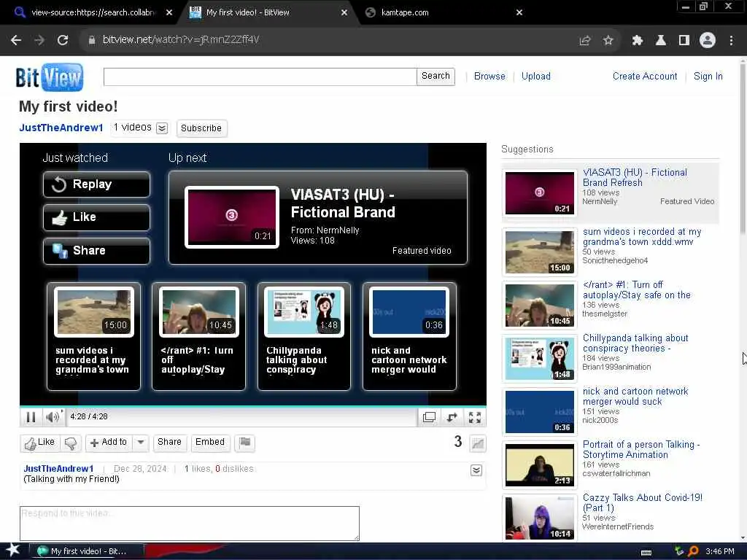The height and width of the screenshot is (560, 747).
Task: Close the My first video tab
Action: point(344,13)
